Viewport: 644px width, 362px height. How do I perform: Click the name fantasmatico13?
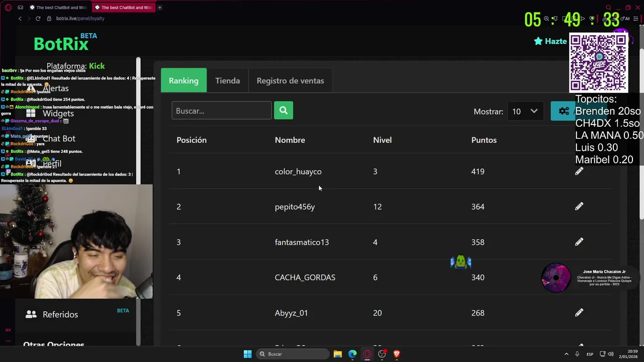click(x=302, y=242)
